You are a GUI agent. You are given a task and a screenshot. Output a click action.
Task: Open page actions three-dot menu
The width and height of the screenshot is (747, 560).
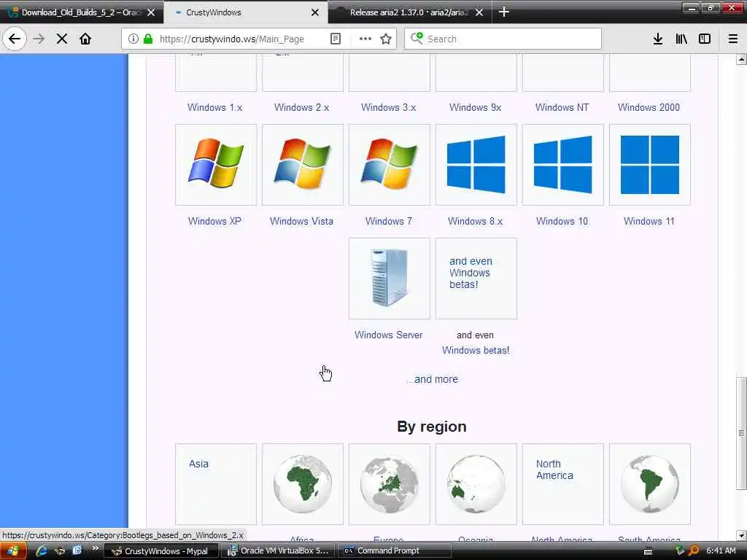[x=365, y=39]
